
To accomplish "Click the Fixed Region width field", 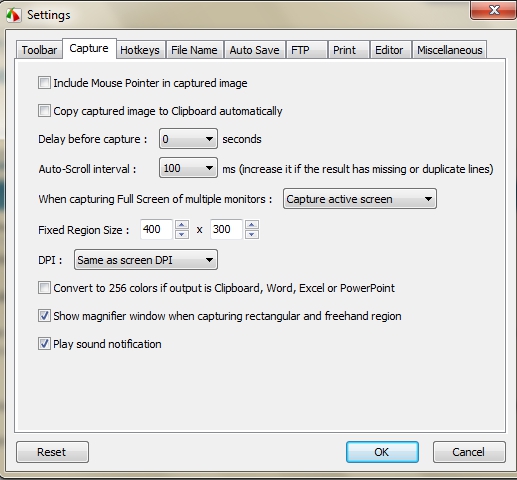I will (156, 229).
